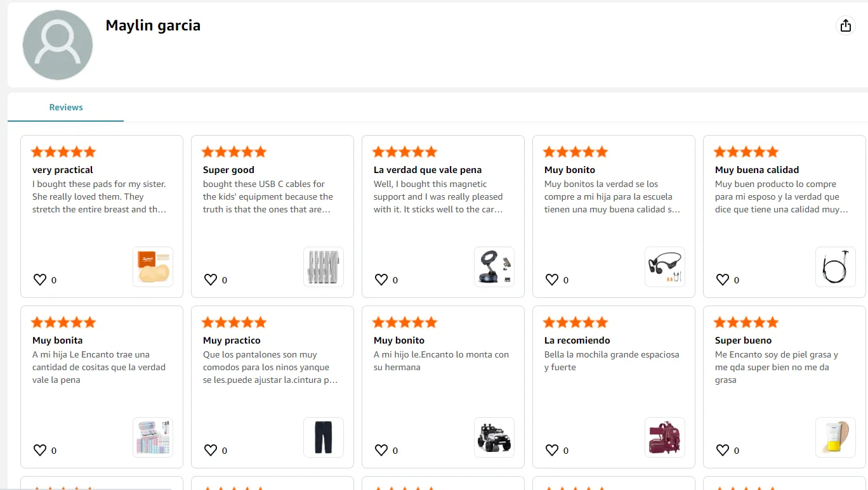Open the "Super bueno" review title
Viewport: 868px width, 490px height.
[743, 340]
